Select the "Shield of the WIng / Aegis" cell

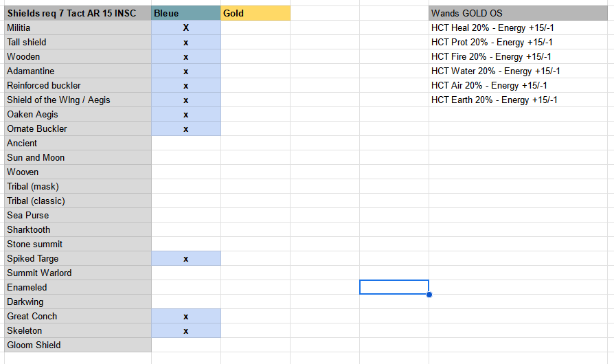(x=76, y=100)
